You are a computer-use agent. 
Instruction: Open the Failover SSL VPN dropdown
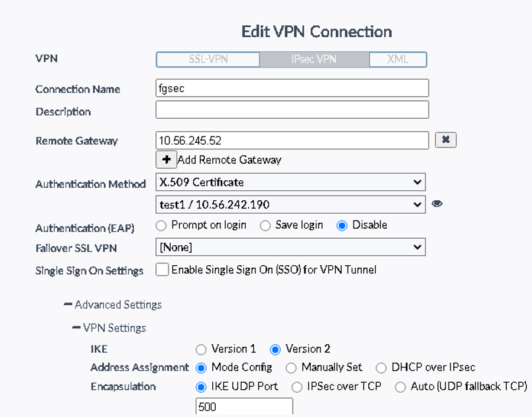pyautogui.click(x=290, y=247)
